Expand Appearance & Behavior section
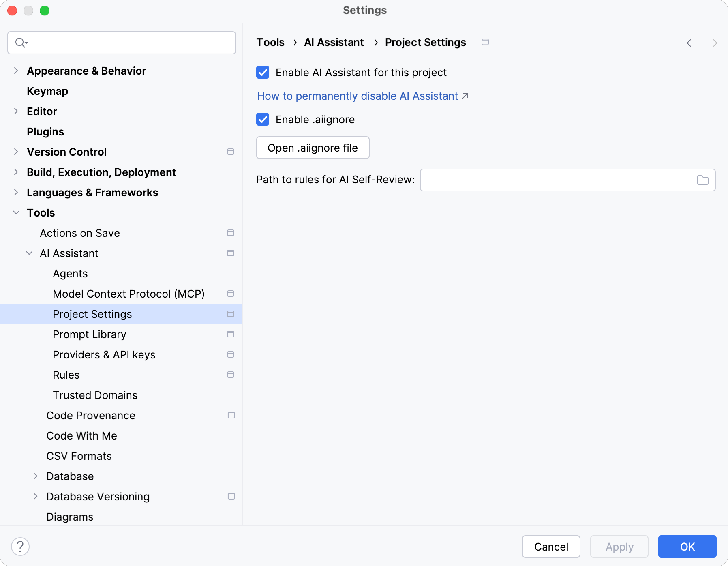This screenshot has width=728, height=566. [16, 71]
